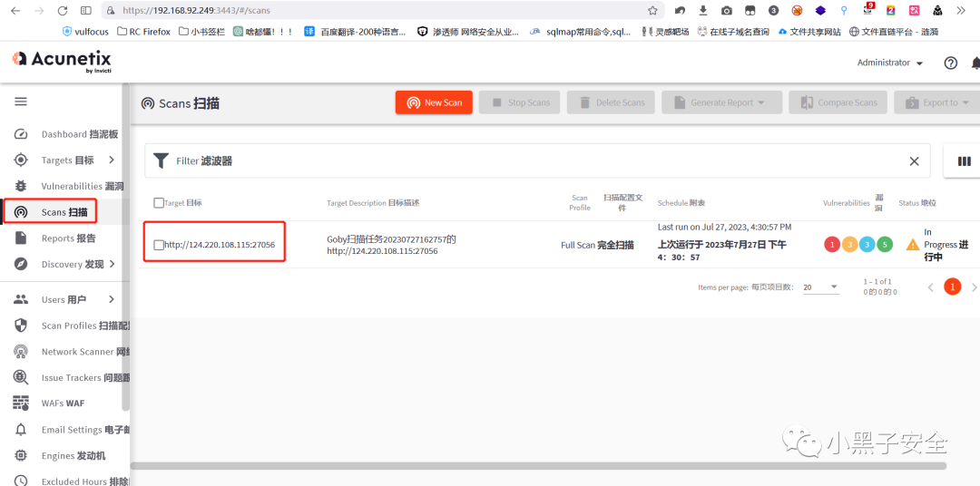Go back with the browser back arrow

click(15, 11)
